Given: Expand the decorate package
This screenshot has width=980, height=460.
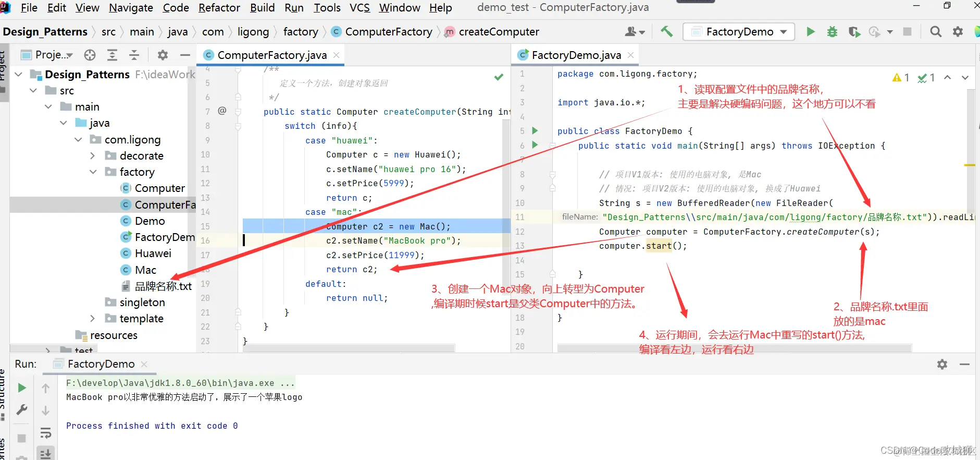Looking at the screenshot, I should click(93, 155).
